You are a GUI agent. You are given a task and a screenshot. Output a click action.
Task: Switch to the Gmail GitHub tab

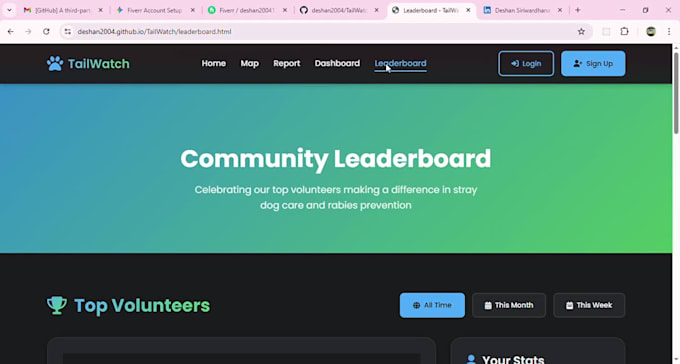click(x=63, y=10)
